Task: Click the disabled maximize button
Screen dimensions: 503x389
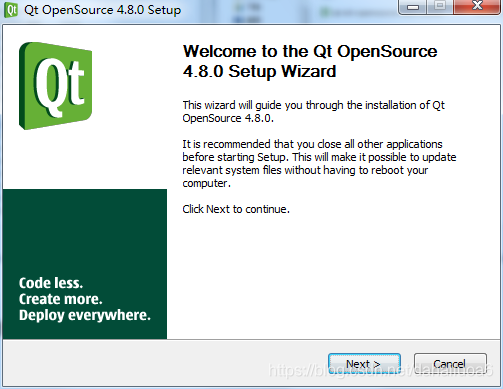Action: (x=440, y=6)
